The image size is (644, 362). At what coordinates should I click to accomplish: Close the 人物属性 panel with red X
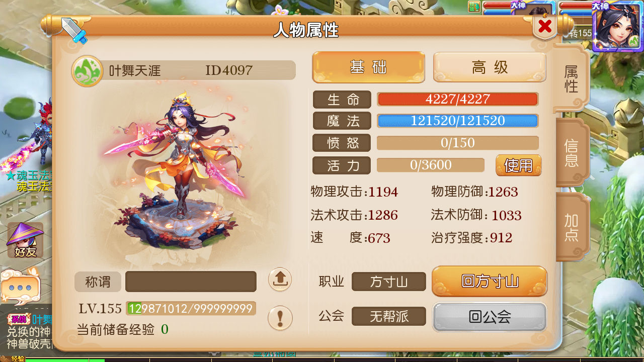(x=545, y=26)
